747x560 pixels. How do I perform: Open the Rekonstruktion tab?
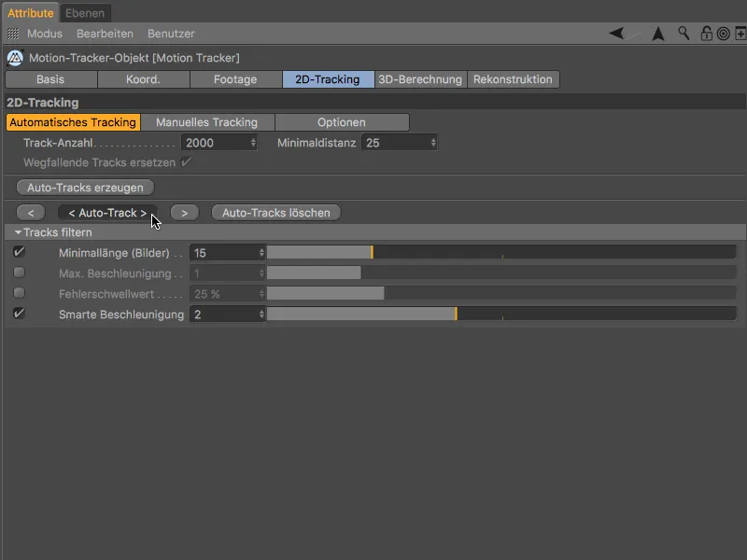[513, 79]
